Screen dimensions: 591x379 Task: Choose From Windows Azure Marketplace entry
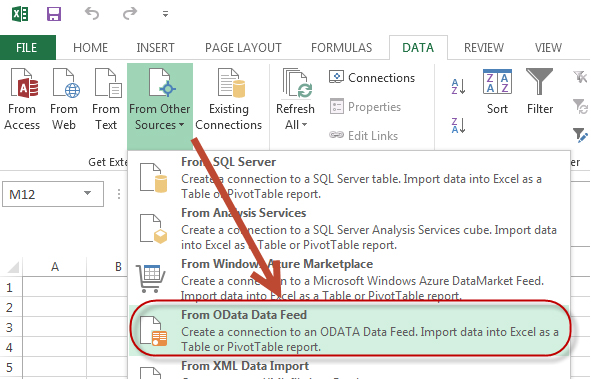coord(349,279)
